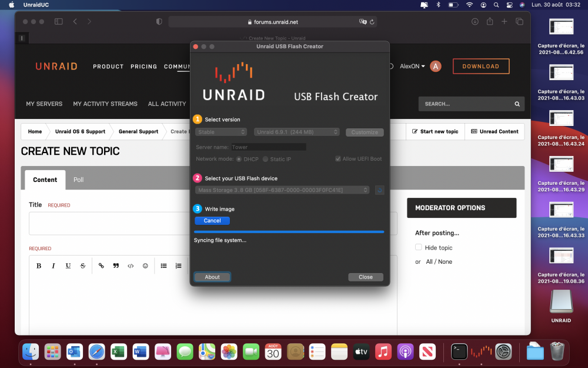Select the Static IP radio button
Screen dimensions: 588x368
266,159
